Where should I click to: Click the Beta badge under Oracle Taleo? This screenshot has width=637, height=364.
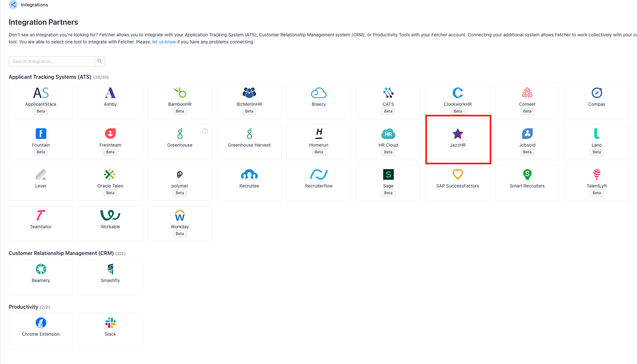point(110,193)
